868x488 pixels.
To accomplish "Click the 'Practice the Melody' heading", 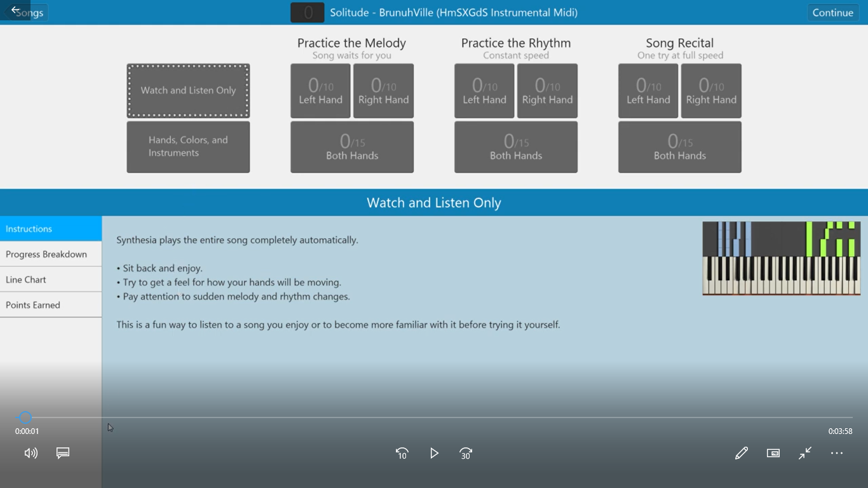I will coord(351,43).
